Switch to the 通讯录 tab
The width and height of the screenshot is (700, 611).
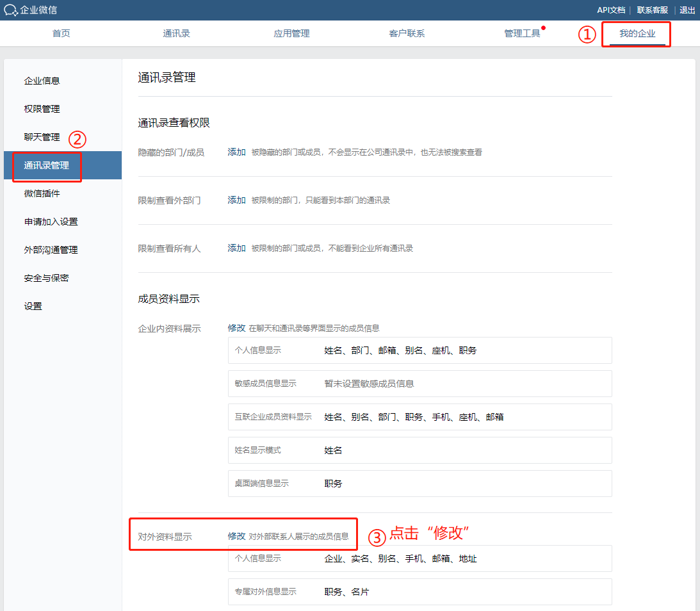click(x=176, y=33)
